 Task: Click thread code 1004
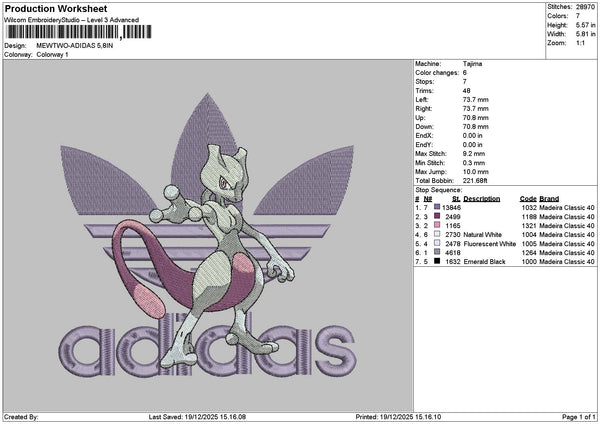click(x=529, y=235)
